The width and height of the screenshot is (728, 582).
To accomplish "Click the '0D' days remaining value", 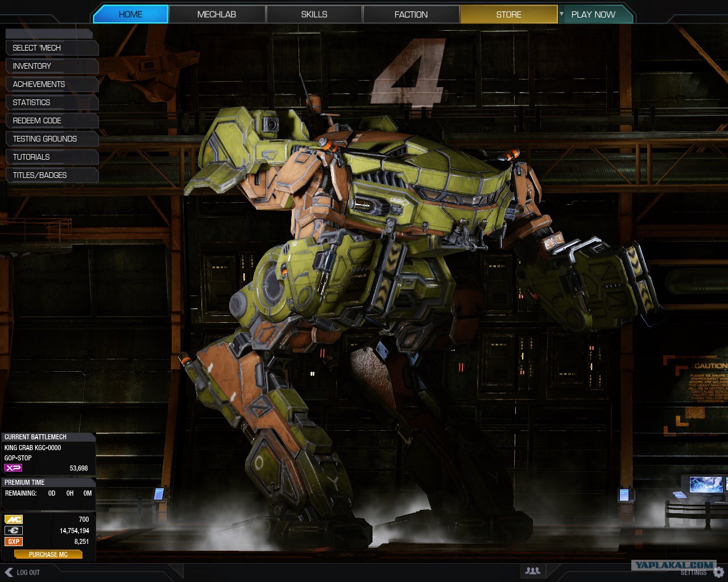I will [52, 493].
